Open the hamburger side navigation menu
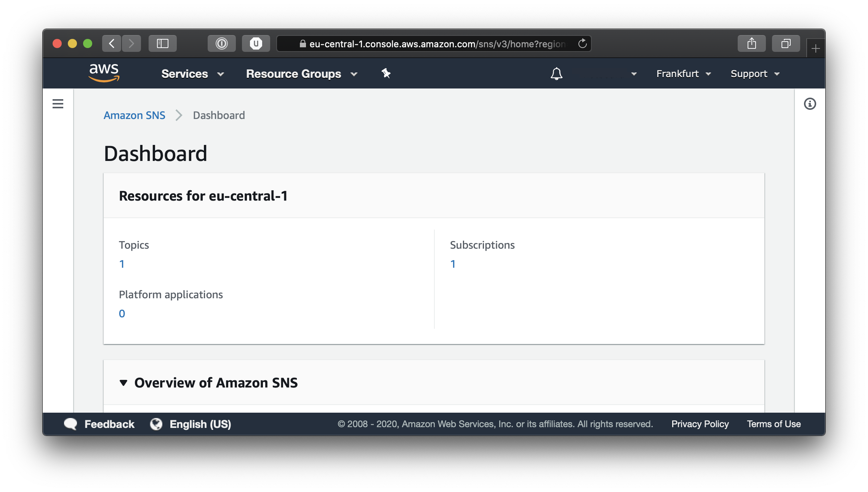 (x=58, y=104)
